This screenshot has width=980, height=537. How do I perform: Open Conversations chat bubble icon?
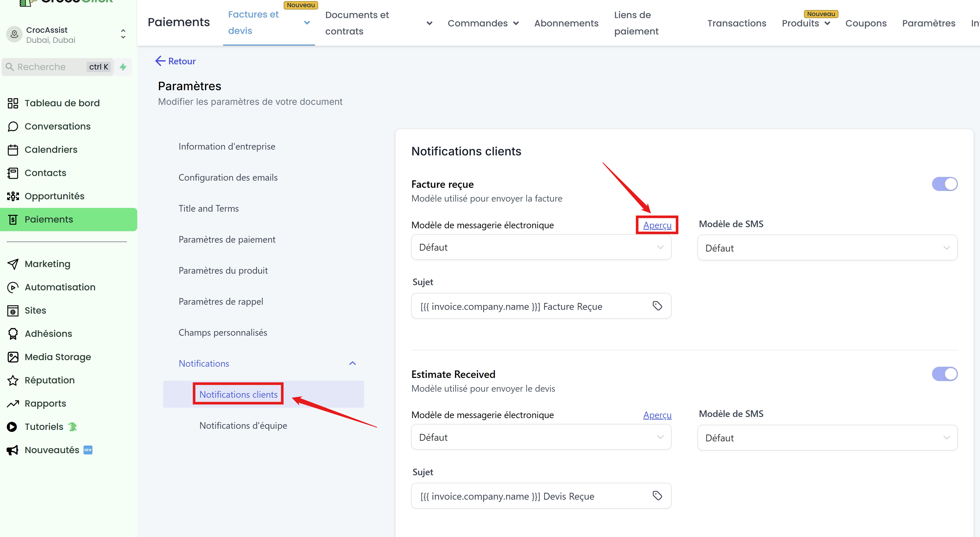tap(13, 126)
